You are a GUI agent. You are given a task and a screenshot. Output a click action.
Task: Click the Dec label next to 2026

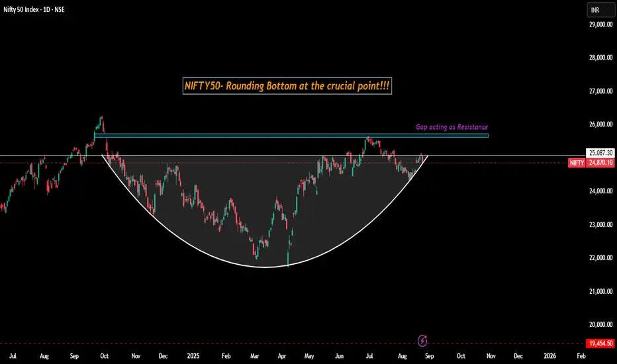[x=518, y=356]
